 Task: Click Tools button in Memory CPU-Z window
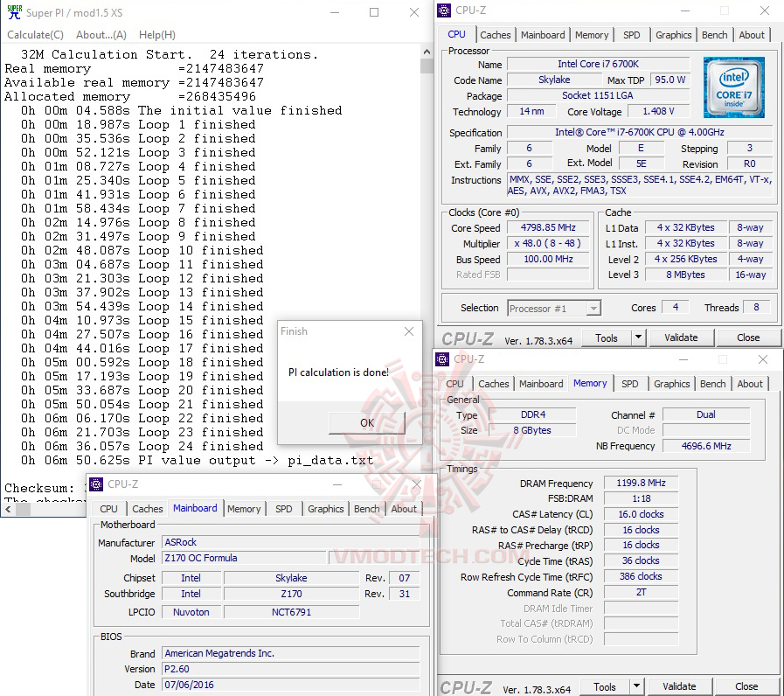(605, 687)
